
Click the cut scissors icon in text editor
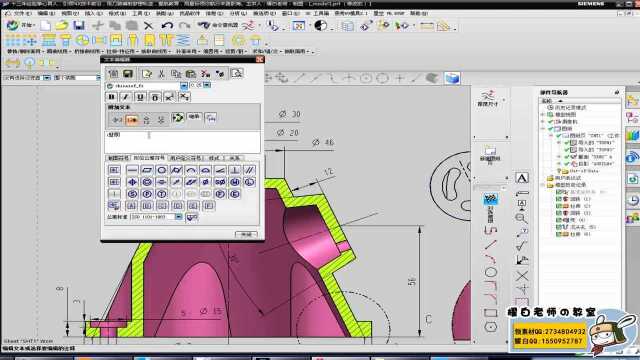click(x=161, y=73)
